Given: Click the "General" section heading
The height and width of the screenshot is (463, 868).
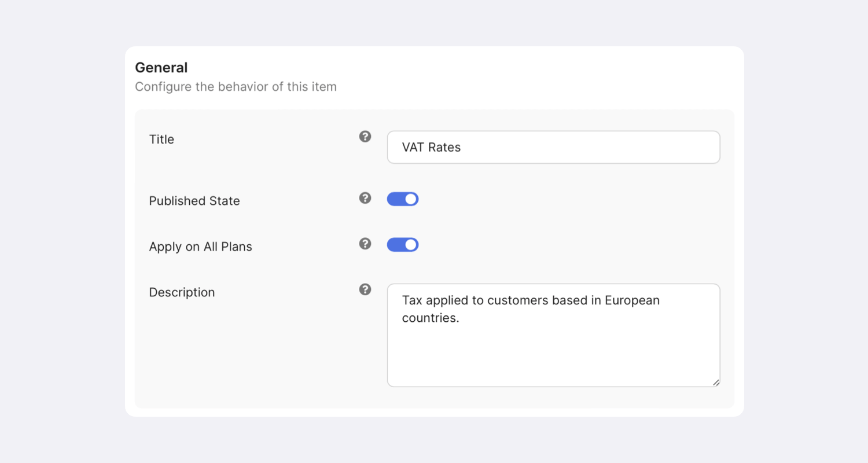Looking at the screenshot, I should click(x=161, y=68).
